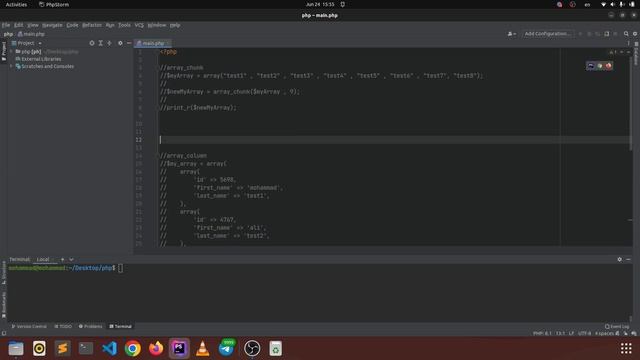
Task: Toggle the Terminal tool window button
Action: pyautogui.click(x=120, y=327)
